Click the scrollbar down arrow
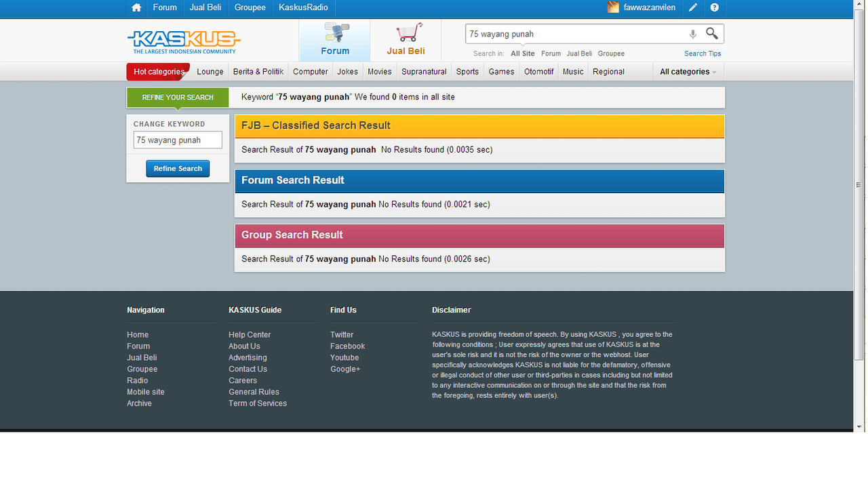 point(860,426)
